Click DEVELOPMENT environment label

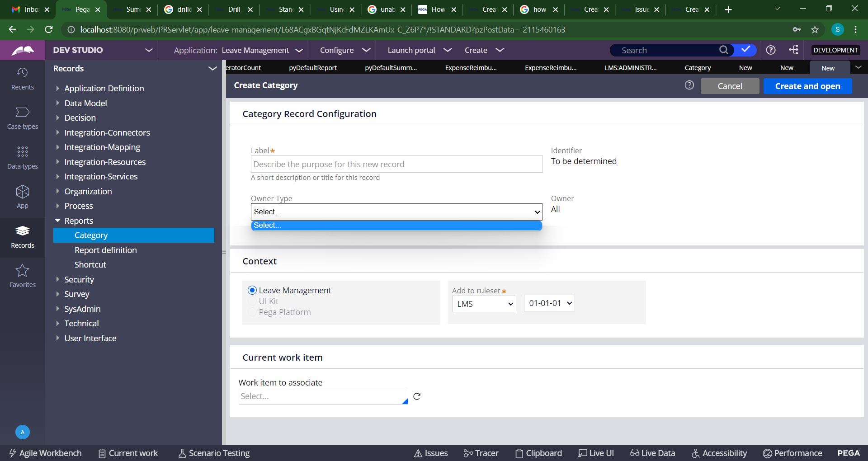835,50
